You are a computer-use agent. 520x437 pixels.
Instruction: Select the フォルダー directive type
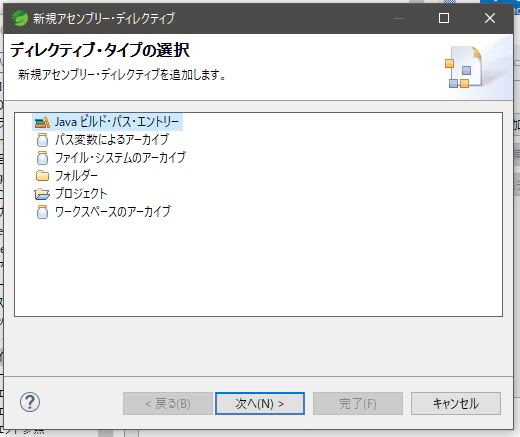click(x=76, y=176)
